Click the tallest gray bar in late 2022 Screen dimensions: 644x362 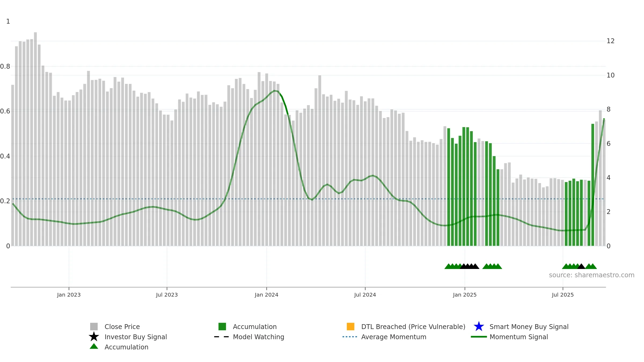35,139
